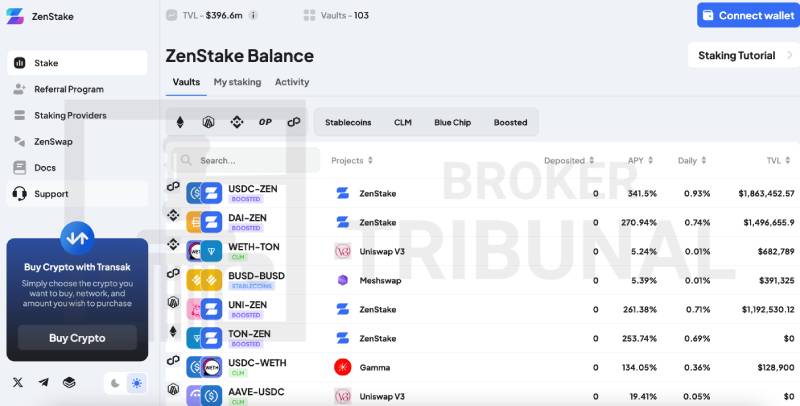Open the USDC-ZEN vault
Viewport: 800px width, 406px height.
(x=483, y=193)
